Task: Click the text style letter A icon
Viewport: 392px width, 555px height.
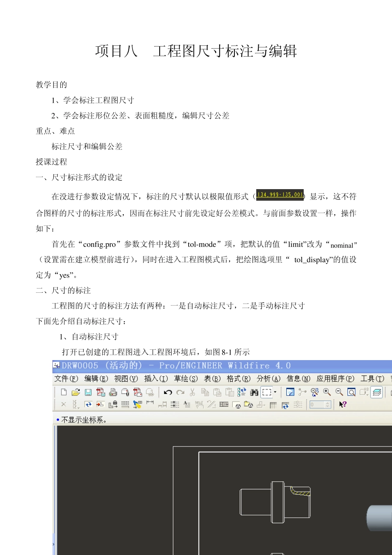Action: (187, 404)
